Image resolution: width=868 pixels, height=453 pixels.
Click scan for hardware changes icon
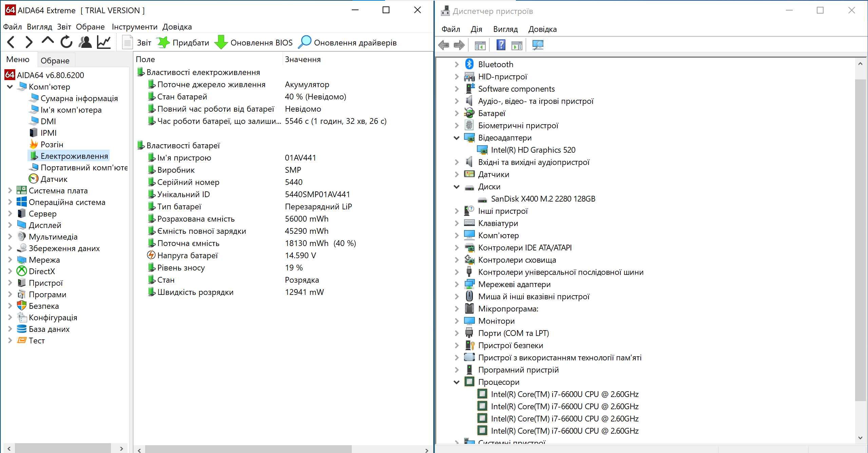pos(538,45)
